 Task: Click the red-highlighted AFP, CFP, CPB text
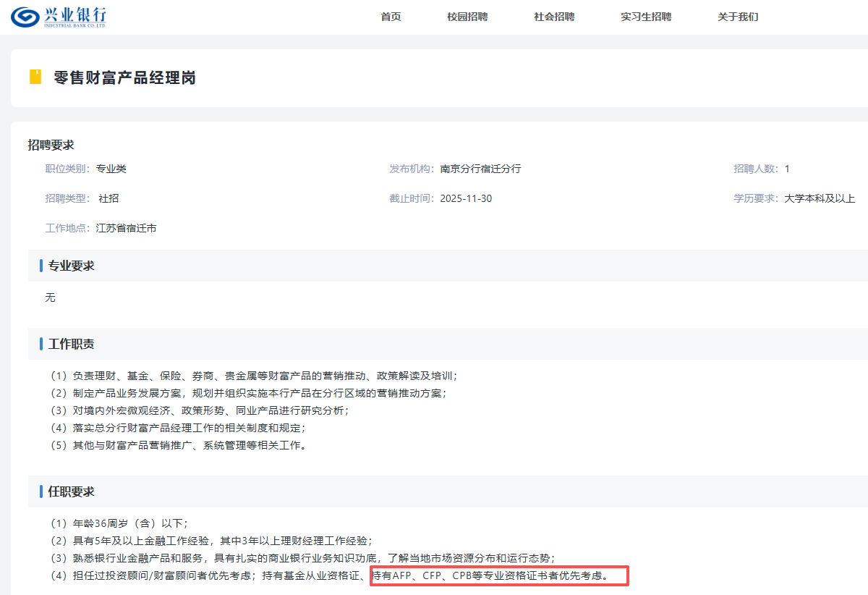498,576
